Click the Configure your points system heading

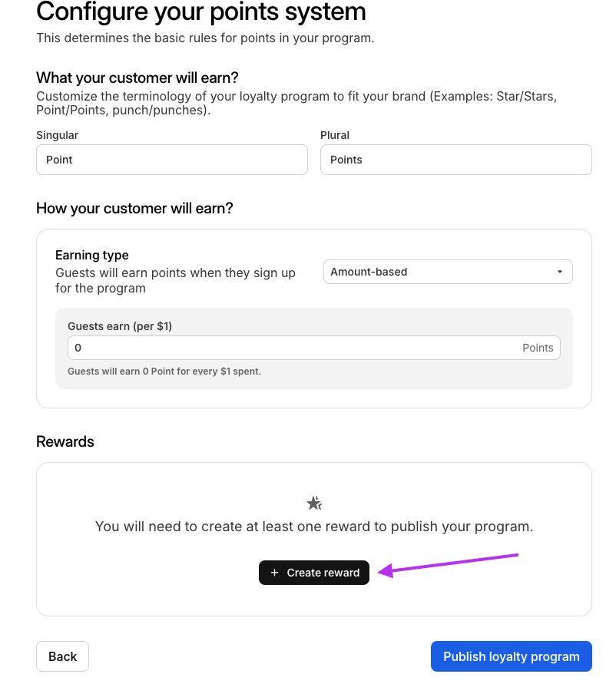point(201,12)
